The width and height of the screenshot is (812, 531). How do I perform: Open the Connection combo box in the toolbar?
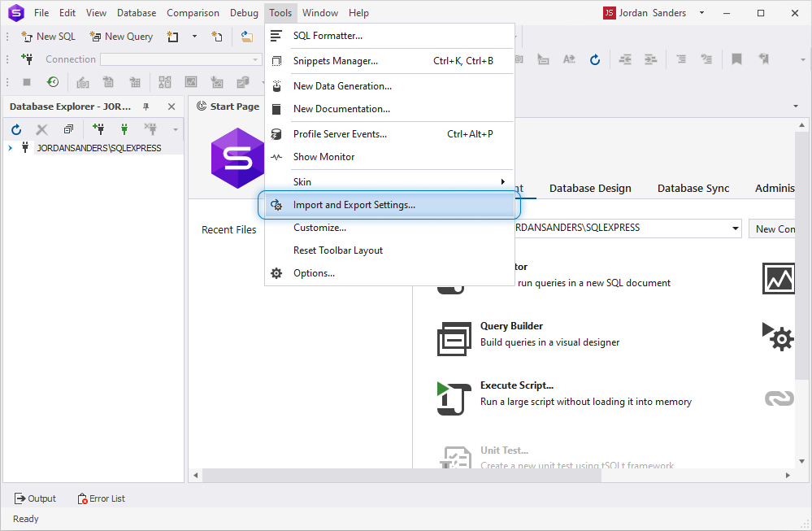pyautogui.click(x=180, y=59)
